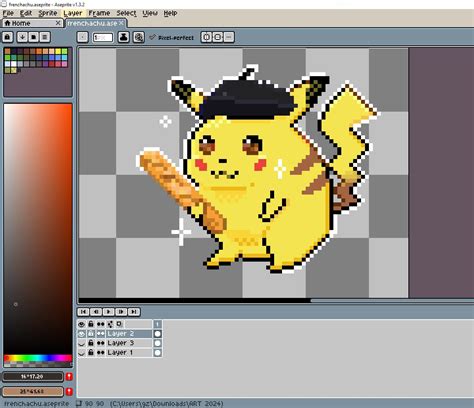Click the rainbow hue slider
This screenshot has height=408, width=474.
38,358
